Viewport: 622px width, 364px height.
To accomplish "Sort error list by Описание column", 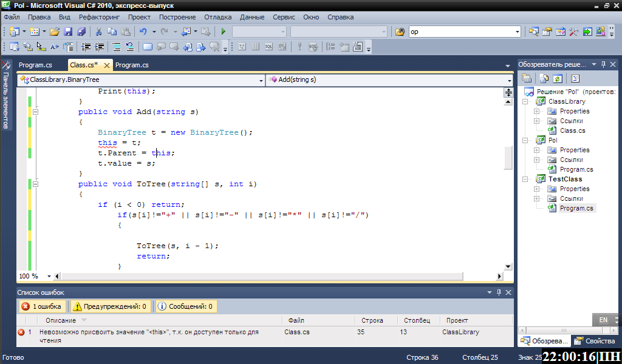I will tap(61, 320).
